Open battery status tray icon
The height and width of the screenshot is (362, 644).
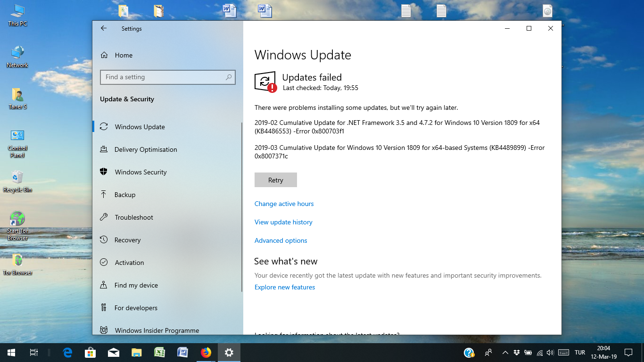point(528,353)
